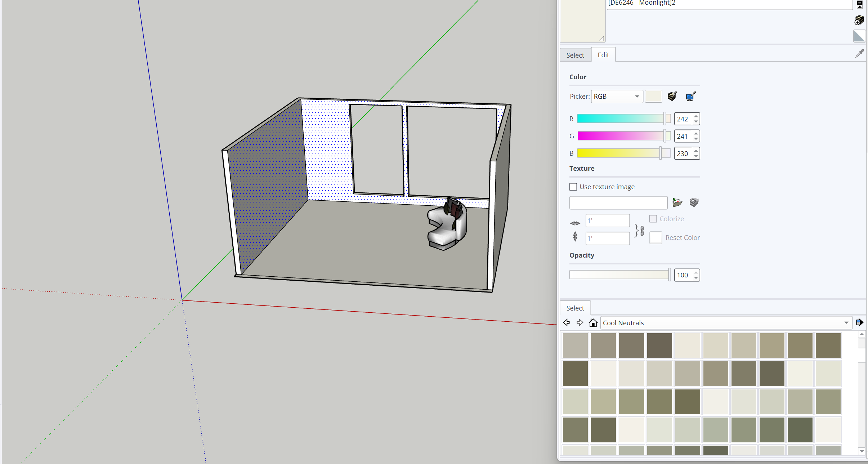The width and height of the screenshot is (868, 464).
Task: Click the home In Model icon
Action: (593, 323)
